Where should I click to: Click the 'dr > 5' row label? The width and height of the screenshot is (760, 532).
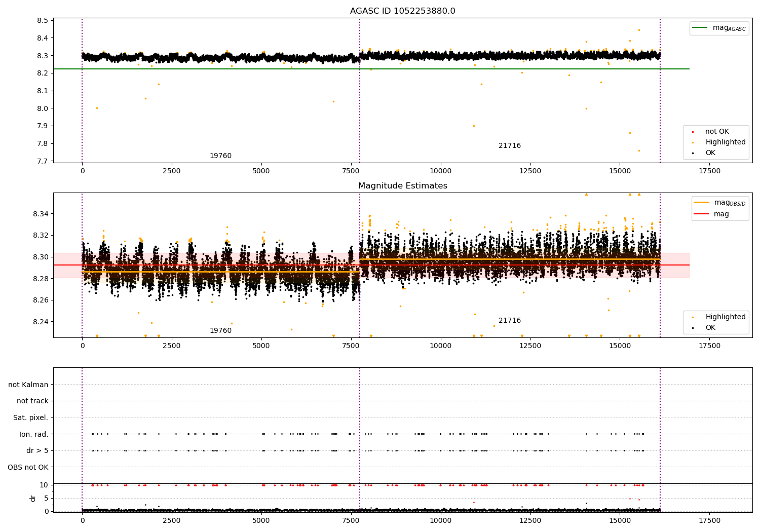[x=37, y=451]
